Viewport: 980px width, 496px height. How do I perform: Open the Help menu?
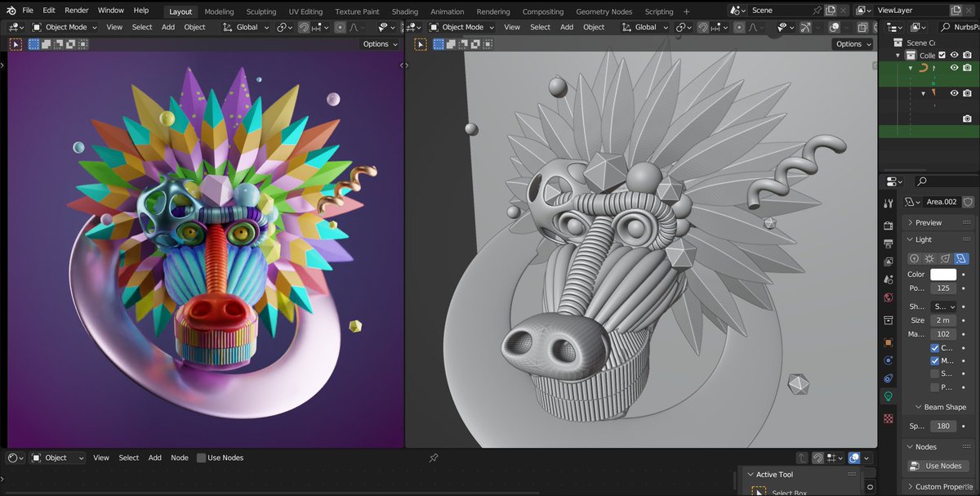click(141, 11)
